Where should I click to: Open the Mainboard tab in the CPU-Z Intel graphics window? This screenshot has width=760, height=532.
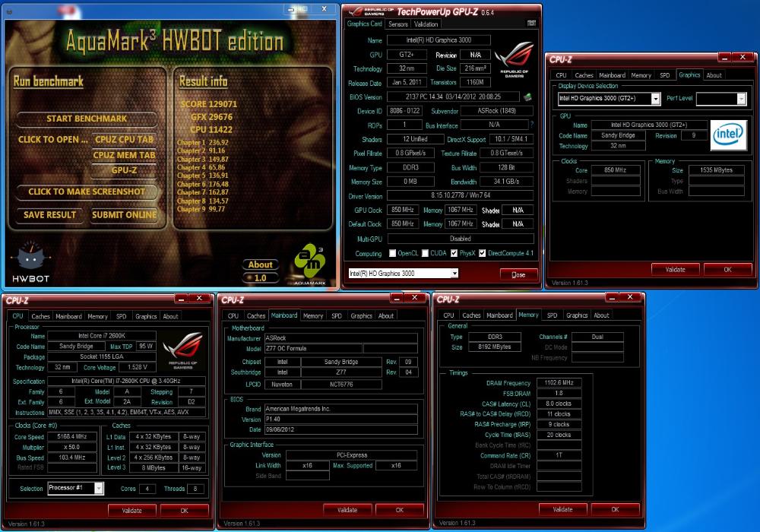612,75
